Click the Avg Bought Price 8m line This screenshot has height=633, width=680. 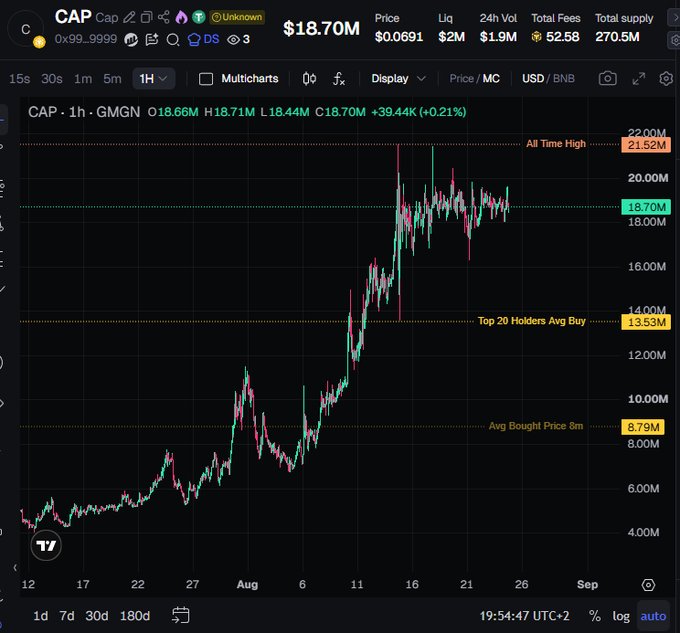pyautogui.click(x=536, y=426)
